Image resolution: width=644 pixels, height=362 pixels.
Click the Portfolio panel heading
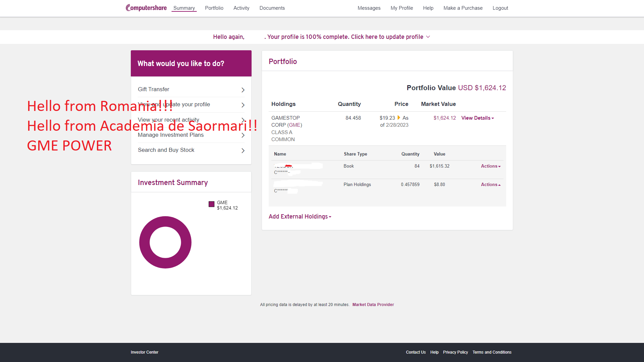pos(283,62)
